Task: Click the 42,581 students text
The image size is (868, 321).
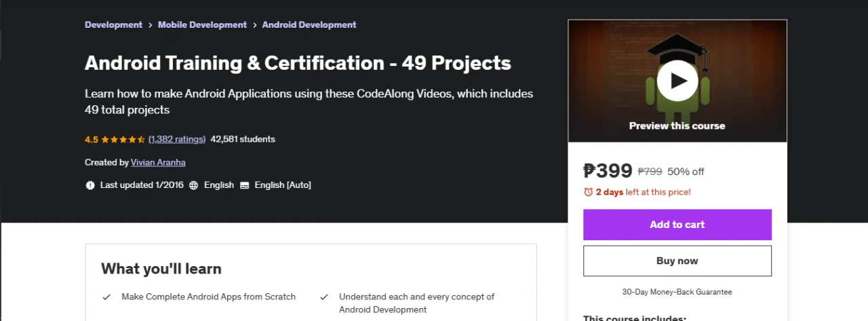Action: point(243,139)
